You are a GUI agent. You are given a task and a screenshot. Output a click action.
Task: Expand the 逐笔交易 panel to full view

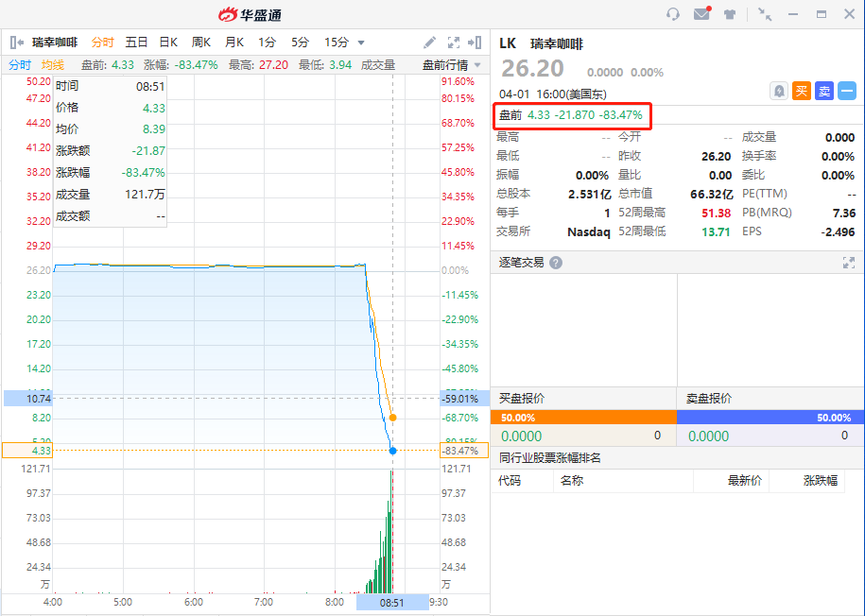point(848,263)
